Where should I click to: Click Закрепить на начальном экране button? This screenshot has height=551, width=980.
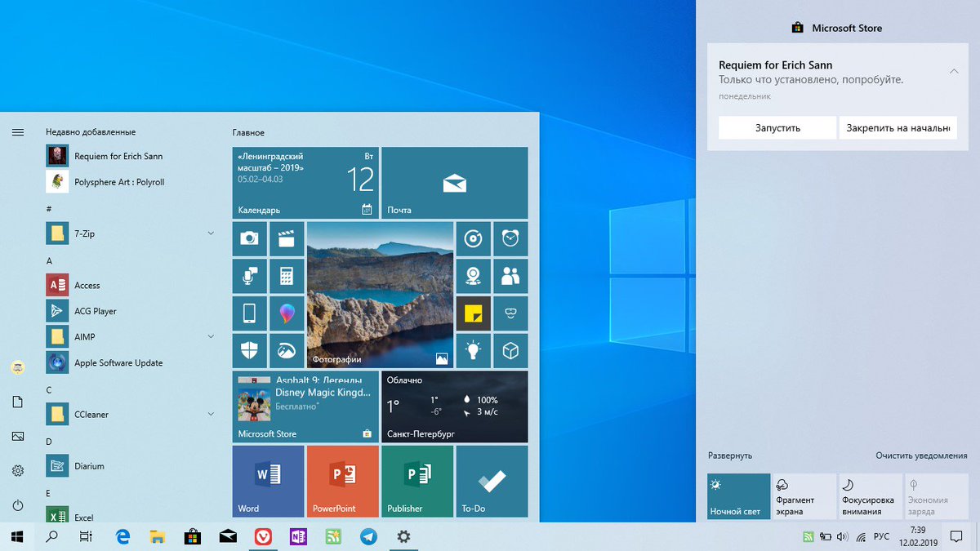898,128
